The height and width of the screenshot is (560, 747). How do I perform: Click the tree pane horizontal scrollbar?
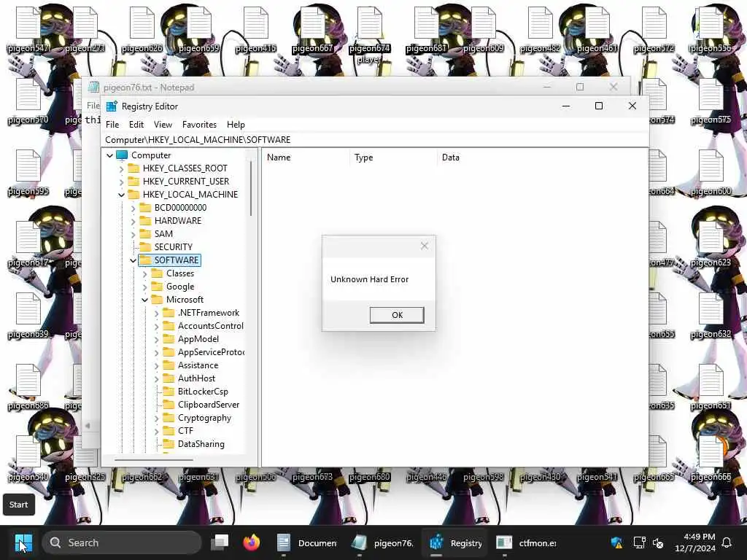(153, 460)
